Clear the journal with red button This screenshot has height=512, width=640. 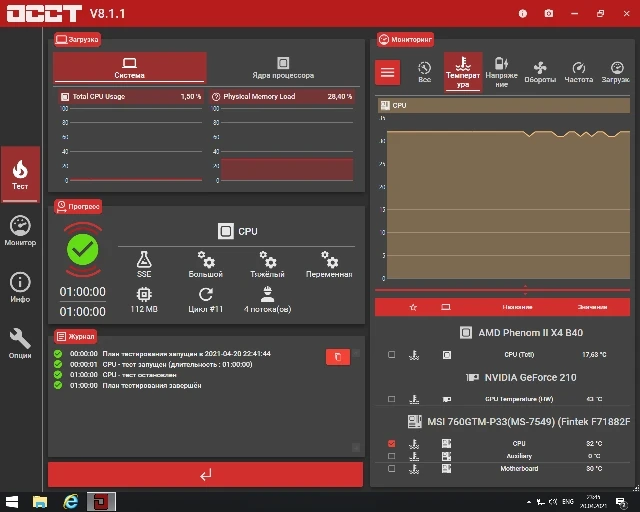[338, 357]
